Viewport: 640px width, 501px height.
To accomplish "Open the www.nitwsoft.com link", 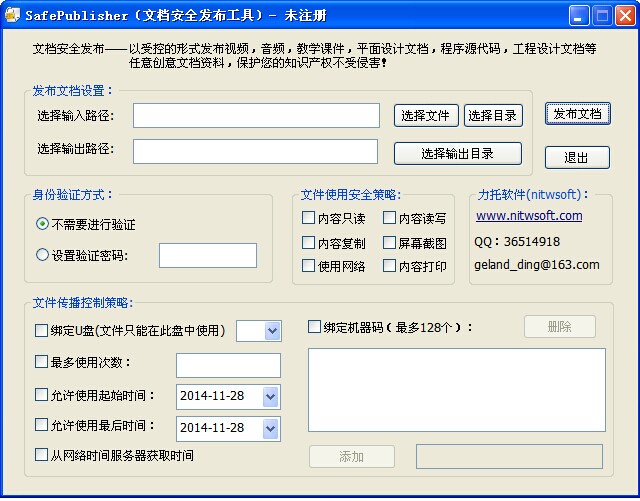I will click(528, 216).
